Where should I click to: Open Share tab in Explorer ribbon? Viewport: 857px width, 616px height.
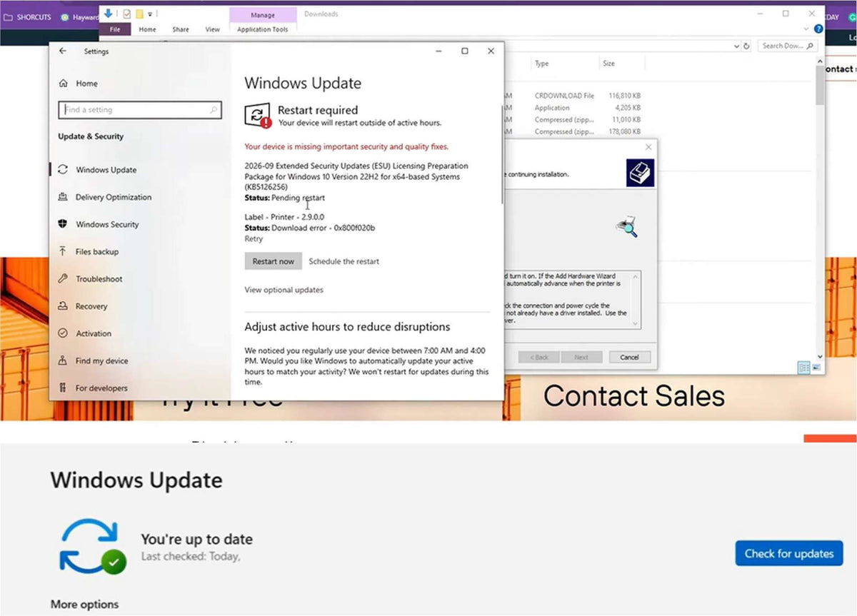point(181,29)
